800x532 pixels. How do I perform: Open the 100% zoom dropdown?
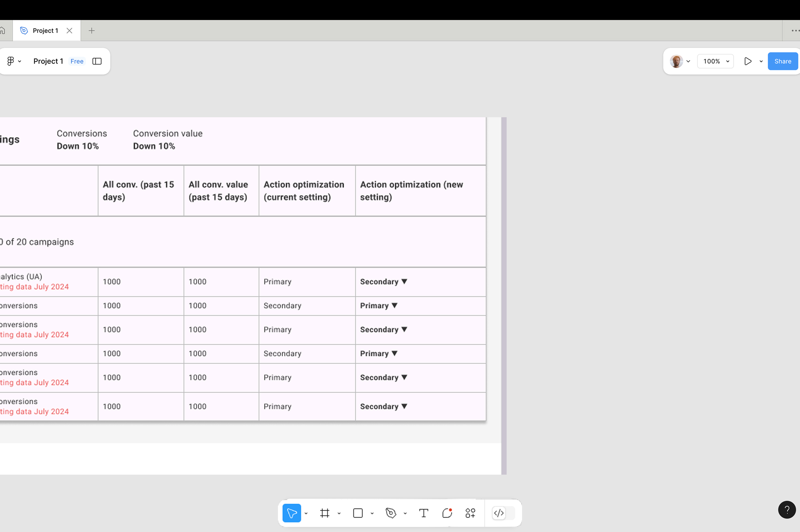tap(716, 61)
